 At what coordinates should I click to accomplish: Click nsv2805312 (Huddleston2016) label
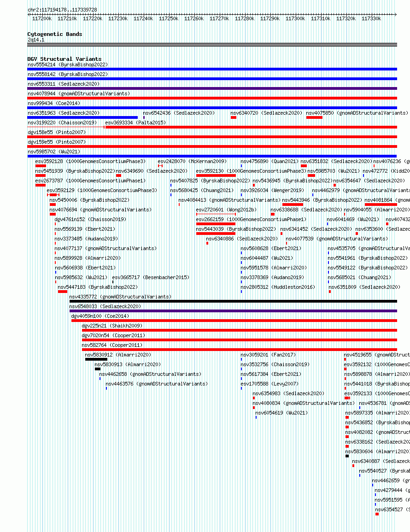pos(278,287)
